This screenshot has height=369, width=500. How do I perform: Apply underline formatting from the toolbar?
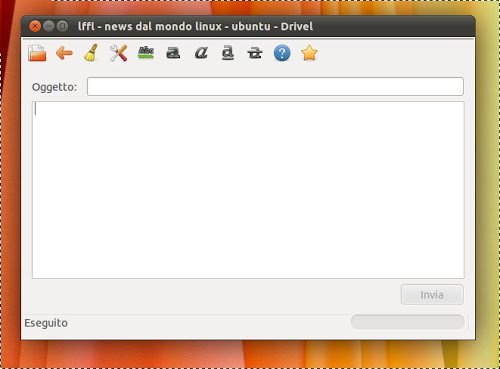pos(228,53)
